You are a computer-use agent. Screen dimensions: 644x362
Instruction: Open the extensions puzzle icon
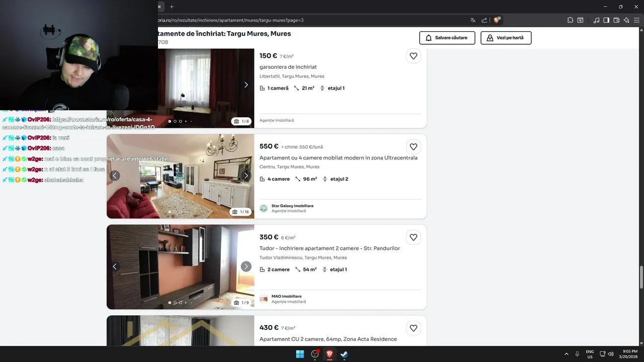(x=570, y=20)
